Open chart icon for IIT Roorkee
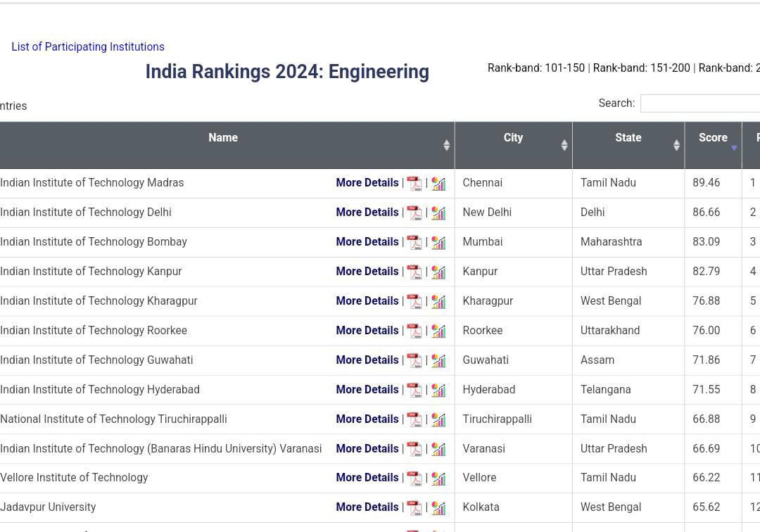This screenshot has width=760, height=532. click(438, 331)
